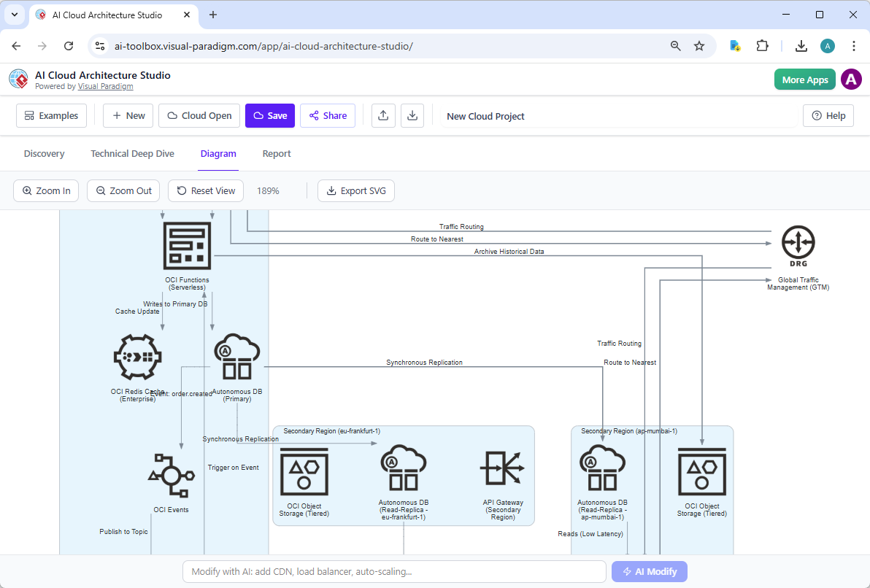This screenshot has width=870, height=588.
Task: Click the Modify with AI input field
Action: coord(394,571)
